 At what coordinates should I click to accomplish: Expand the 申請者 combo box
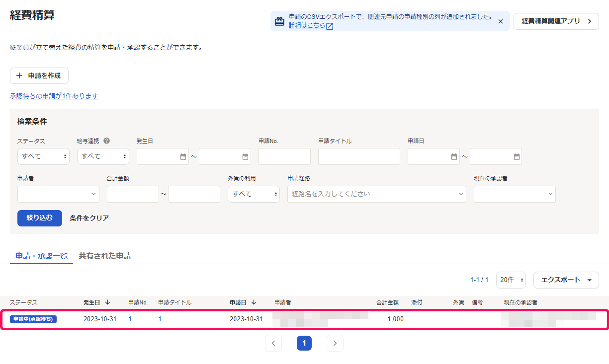(58, 194)
